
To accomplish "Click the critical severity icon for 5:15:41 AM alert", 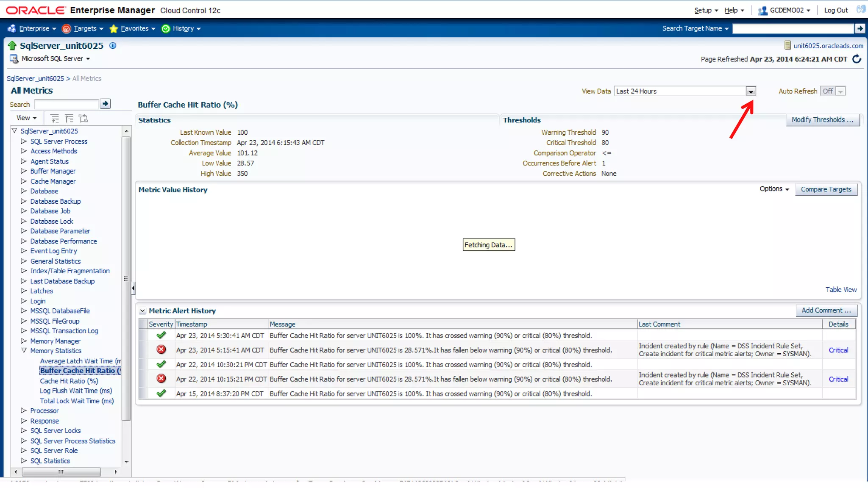I will pos(161,349).
